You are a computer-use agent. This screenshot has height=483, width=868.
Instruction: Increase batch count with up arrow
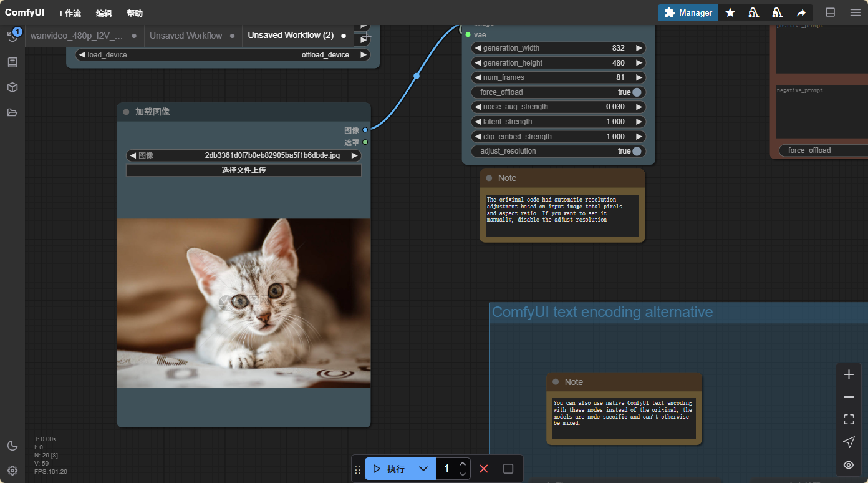click(x=462, y=464)
